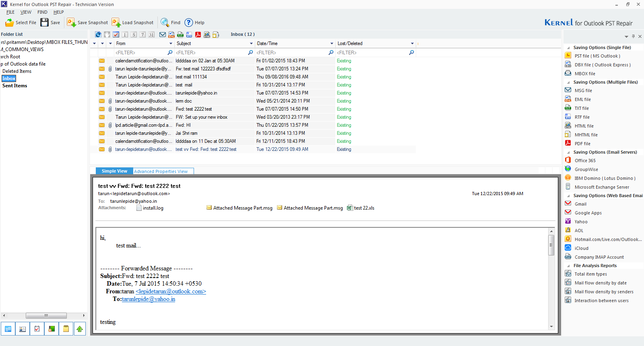Collapse File Analysis Reports section
Screen dimensions: 644x346
[568, 266]
